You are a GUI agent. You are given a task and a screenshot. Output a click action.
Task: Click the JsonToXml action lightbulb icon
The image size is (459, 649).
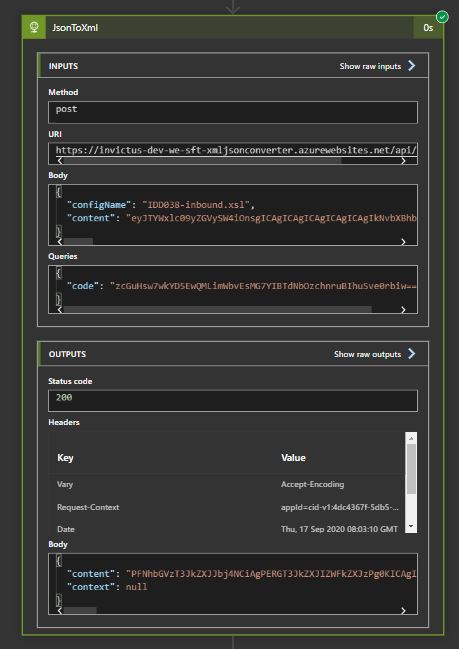(34, 27)
